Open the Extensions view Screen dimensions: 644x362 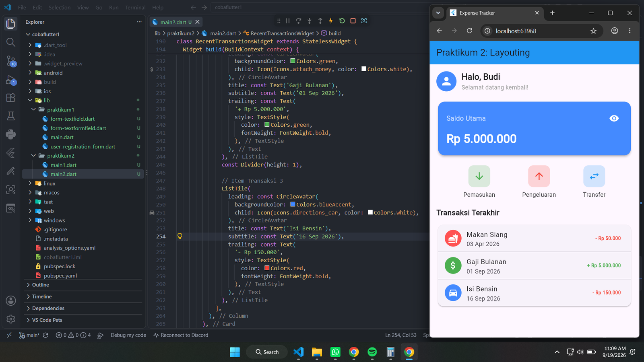11,98
